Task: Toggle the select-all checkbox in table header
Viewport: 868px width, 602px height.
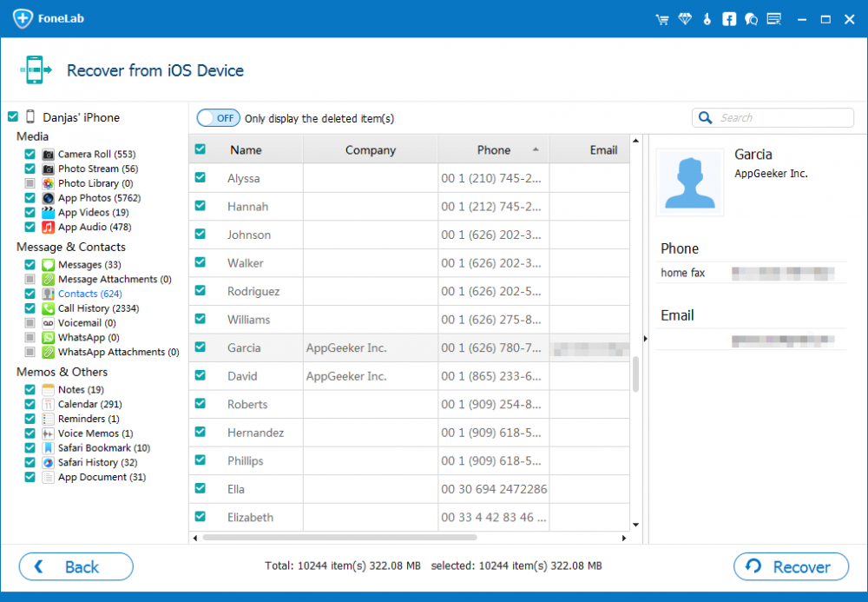Action: click(201, 149)
